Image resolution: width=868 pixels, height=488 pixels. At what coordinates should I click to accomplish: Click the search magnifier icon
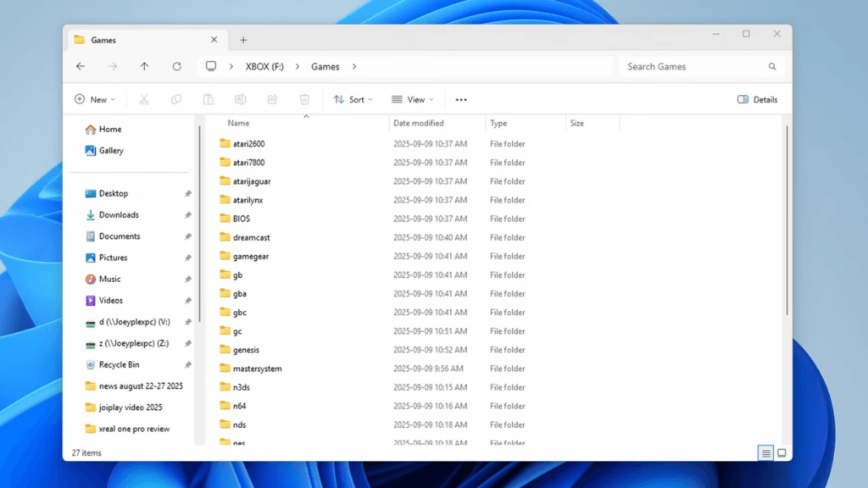[x=772, y=66]
